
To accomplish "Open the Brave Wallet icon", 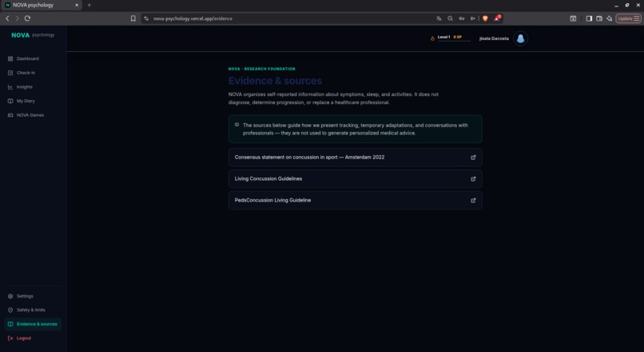I will tap(599, 18).
